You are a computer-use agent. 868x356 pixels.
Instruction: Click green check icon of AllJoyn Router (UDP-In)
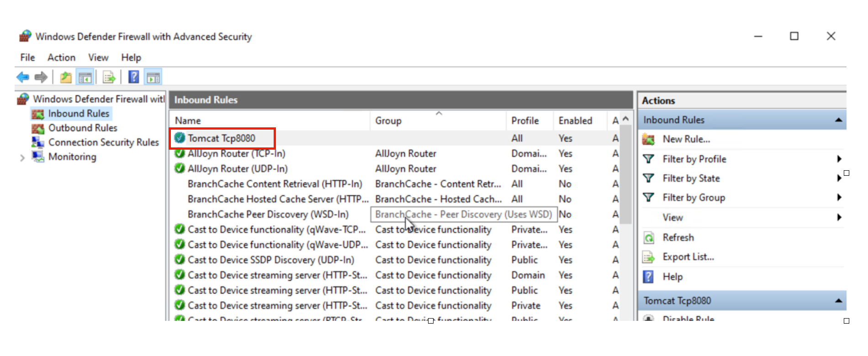click(180, 168)
